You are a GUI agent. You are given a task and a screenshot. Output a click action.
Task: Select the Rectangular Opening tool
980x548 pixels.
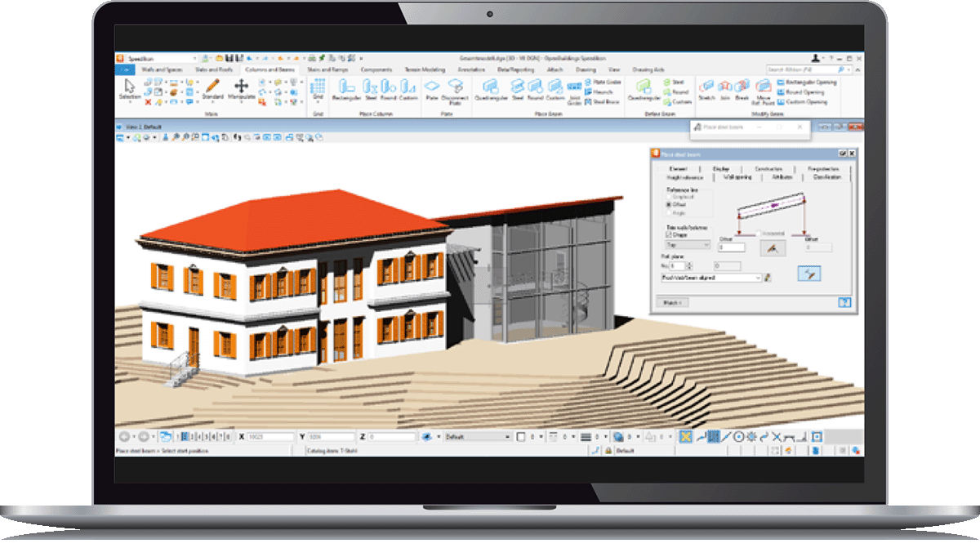point(811,82)
